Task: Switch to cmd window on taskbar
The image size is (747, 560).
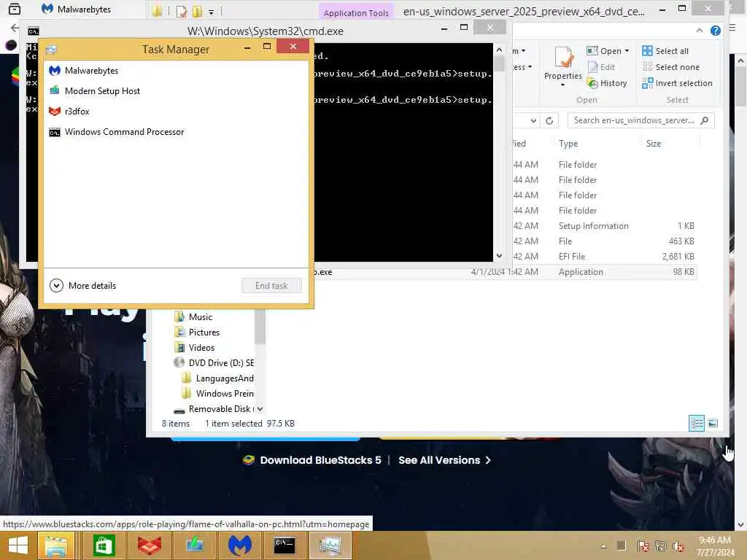Action: [x=285, y=545]
